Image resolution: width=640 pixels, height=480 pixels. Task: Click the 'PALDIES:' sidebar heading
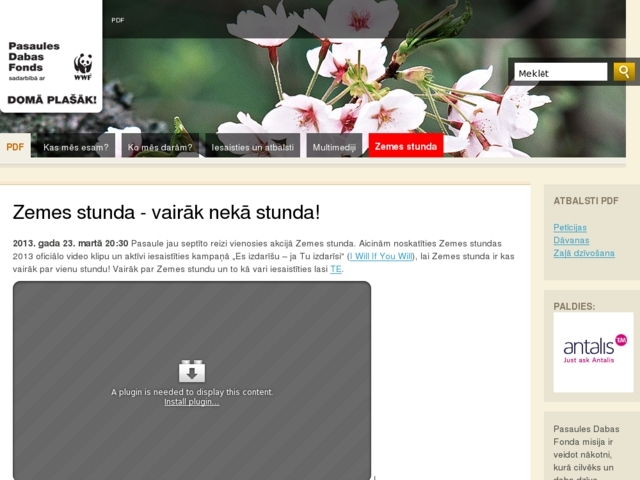[x=574, y=306]
